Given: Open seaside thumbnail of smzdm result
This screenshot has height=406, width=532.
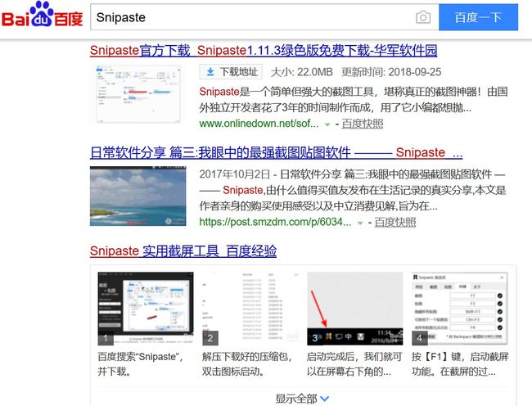Looking at the screenshot, I should 138,196.
